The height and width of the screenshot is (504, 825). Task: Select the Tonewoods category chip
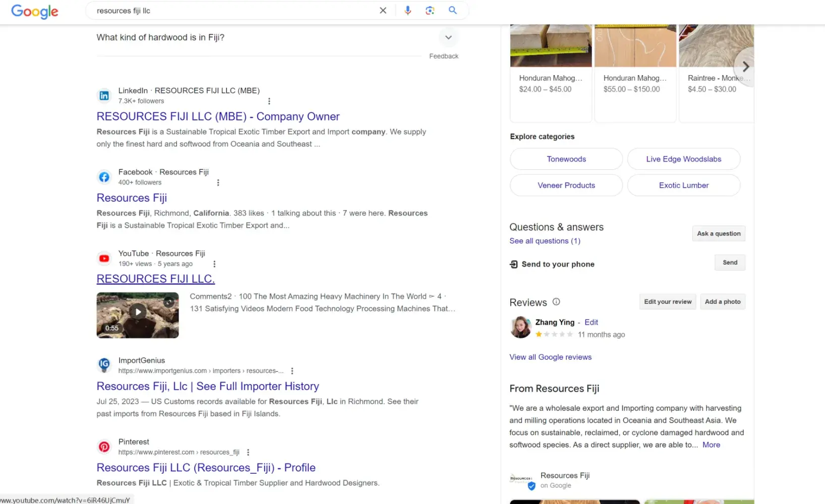coord(566,159)
